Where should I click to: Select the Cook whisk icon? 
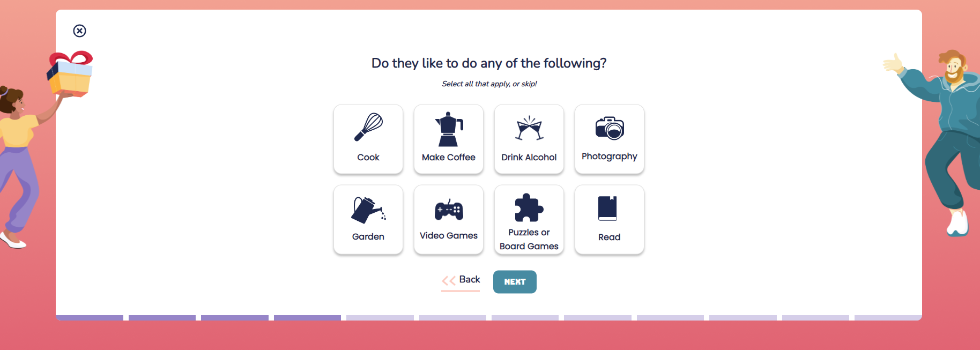tap(368, 127)
